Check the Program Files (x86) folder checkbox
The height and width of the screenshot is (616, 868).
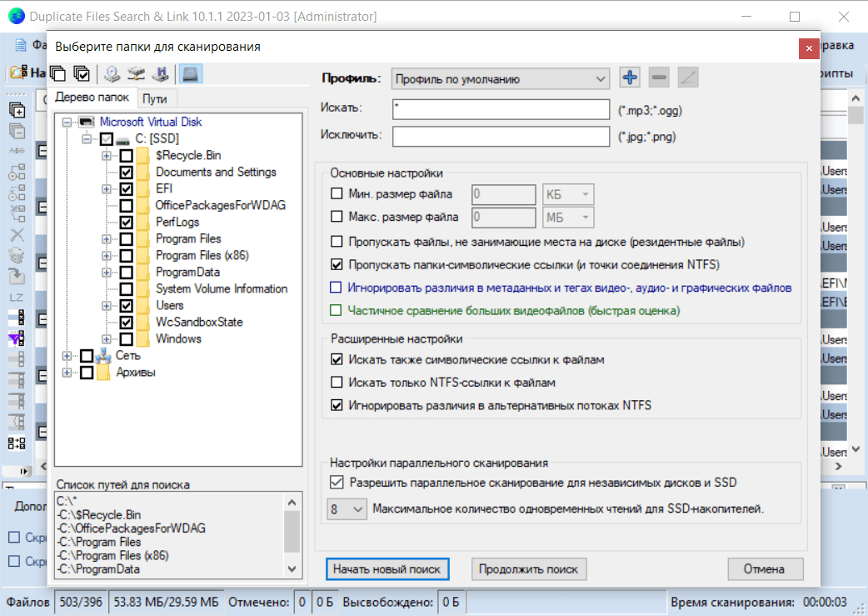pyautogui.click(x=127, y=256)
